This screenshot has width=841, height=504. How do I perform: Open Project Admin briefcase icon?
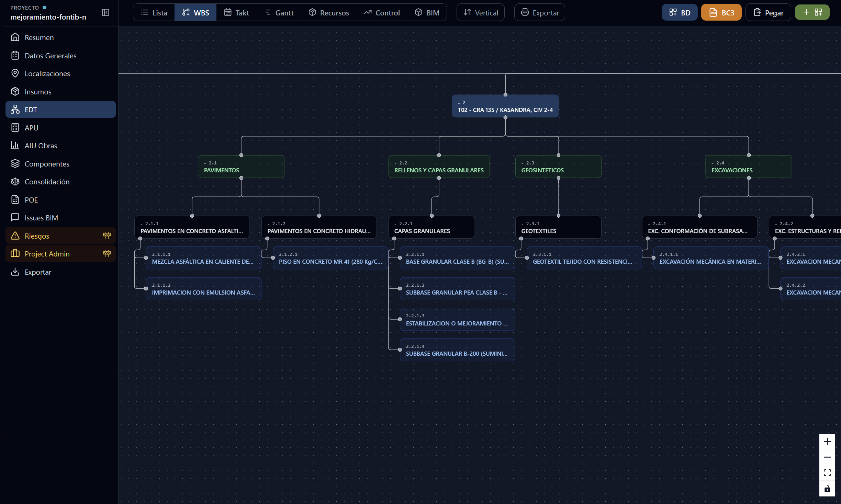[15, 253]
